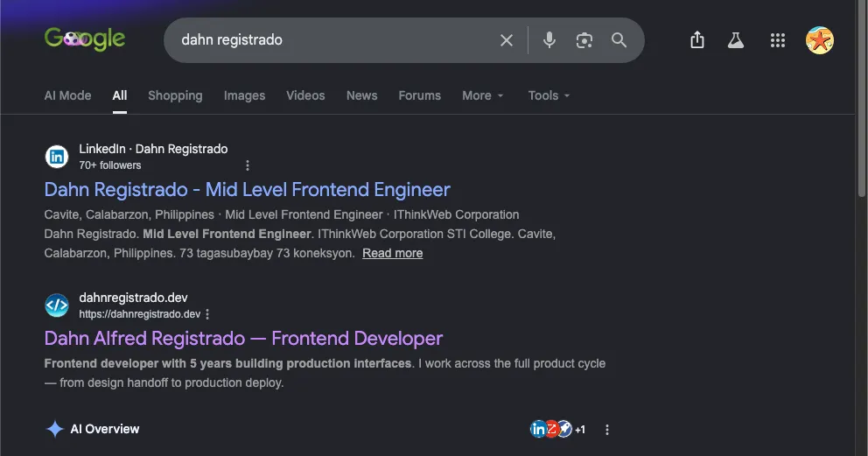Click the magnifying glass search button
The height and width of the screenshot is (456, 868).
click(x=619, y=40)
